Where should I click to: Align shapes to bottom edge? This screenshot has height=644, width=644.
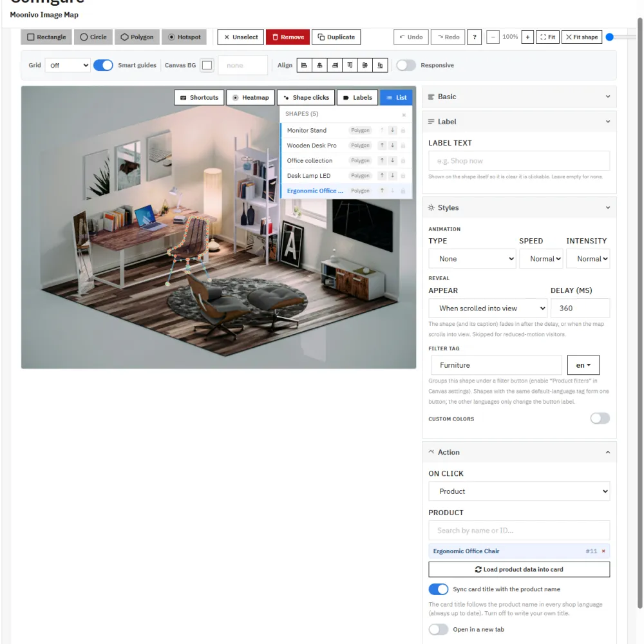[381, 65]
